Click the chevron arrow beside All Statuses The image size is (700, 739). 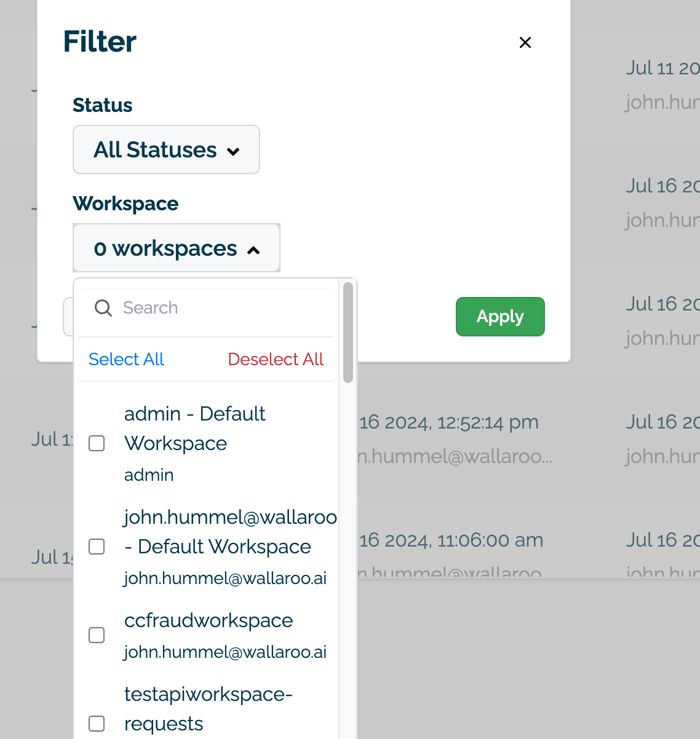pyautogui.click(x=233, y=151)
